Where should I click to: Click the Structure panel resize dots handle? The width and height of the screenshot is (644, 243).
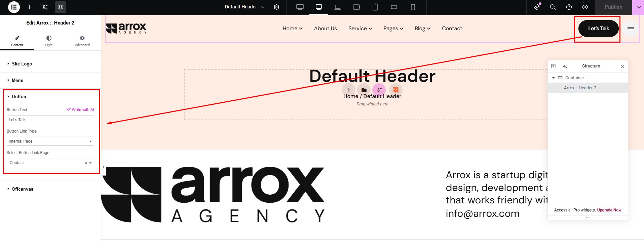tap(588, 218)
